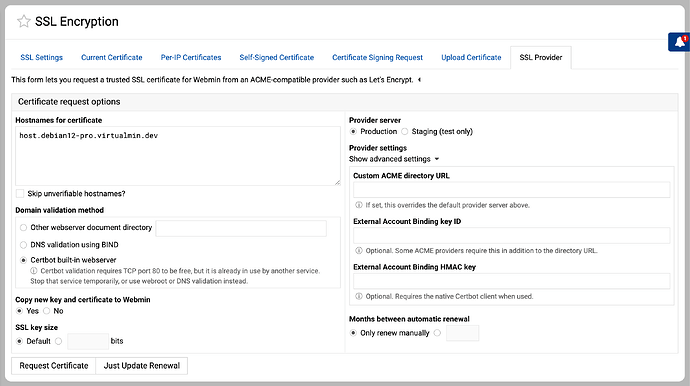
Task: Select the custom months renewal radio
Action: click(x=437, y=333)
